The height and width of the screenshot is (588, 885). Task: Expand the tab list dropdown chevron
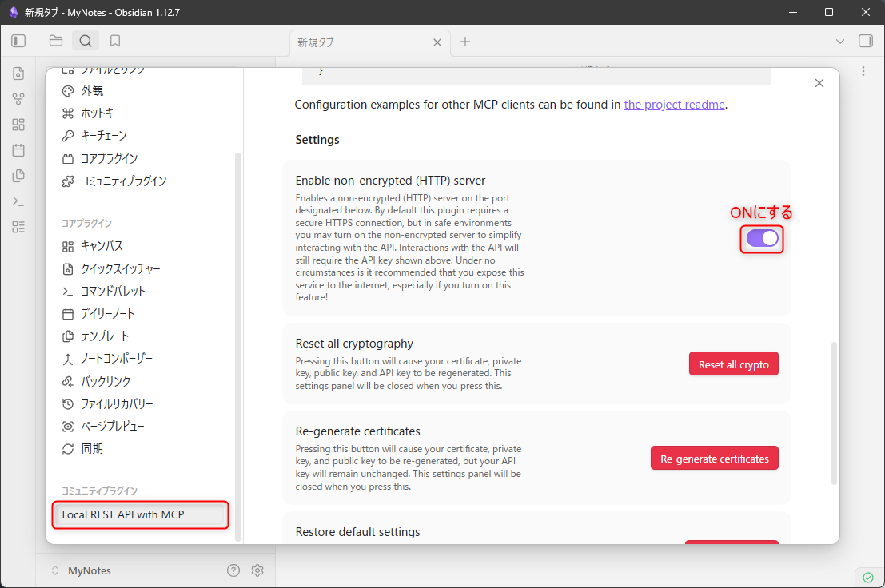click(840, 42)
